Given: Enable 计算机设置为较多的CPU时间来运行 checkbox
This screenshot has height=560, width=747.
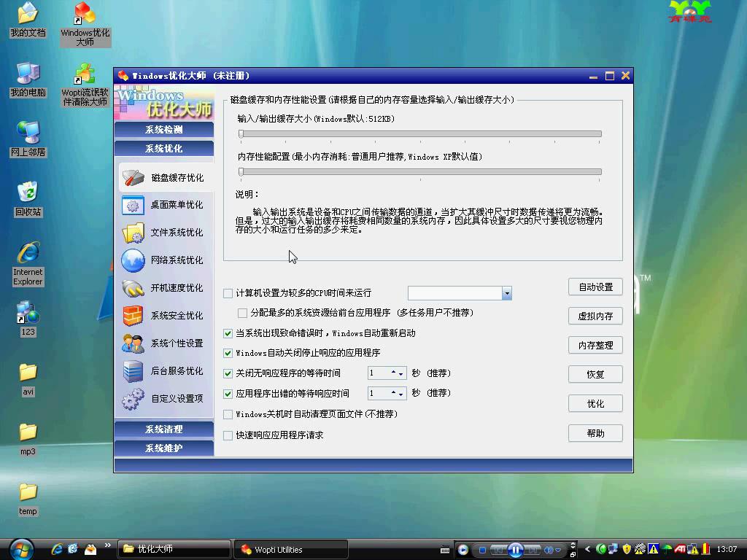Looking at the screenshot, I should 228,293.
